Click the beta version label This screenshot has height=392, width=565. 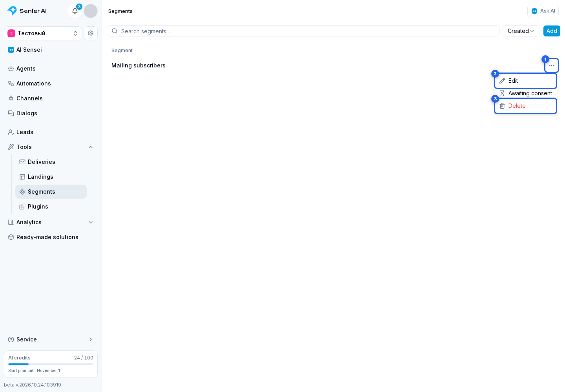click(x=33, y=385)
